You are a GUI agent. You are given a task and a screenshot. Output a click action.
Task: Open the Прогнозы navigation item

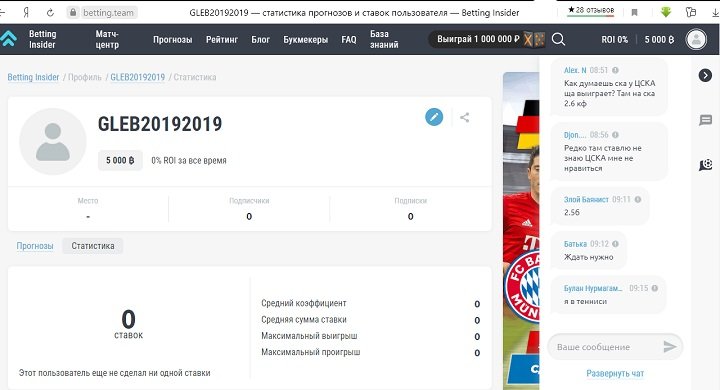point(173,40)
